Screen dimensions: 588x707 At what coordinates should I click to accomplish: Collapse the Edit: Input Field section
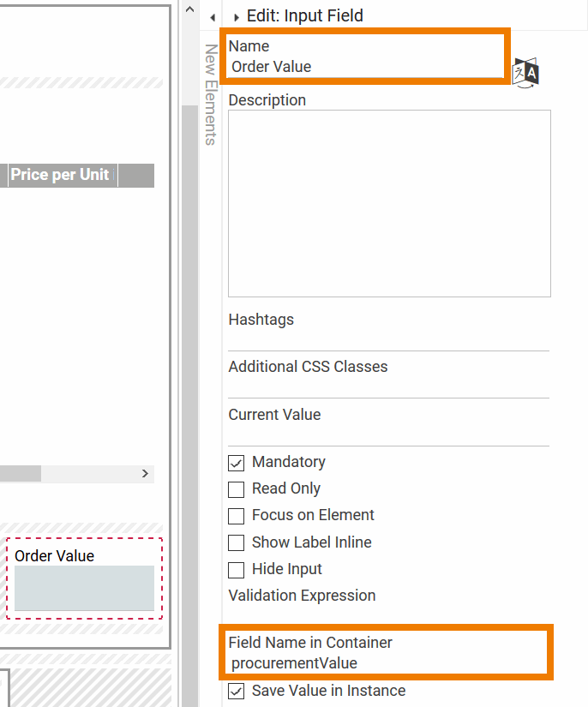pyautogui.click(x=237, y=17)
